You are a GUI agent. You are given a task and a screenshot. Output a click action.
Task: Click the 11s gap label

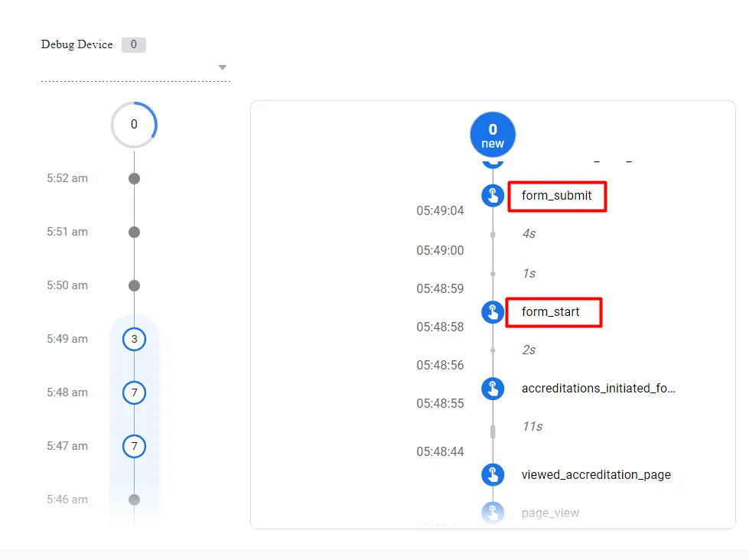tap(532, 426)
